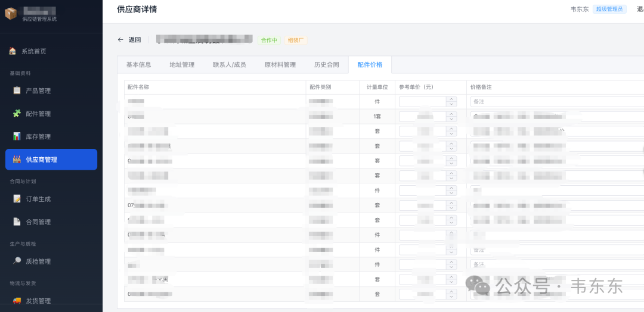Click the 超级管理员 role badge
The image size is (644, 312).
(x=609, y=9)
